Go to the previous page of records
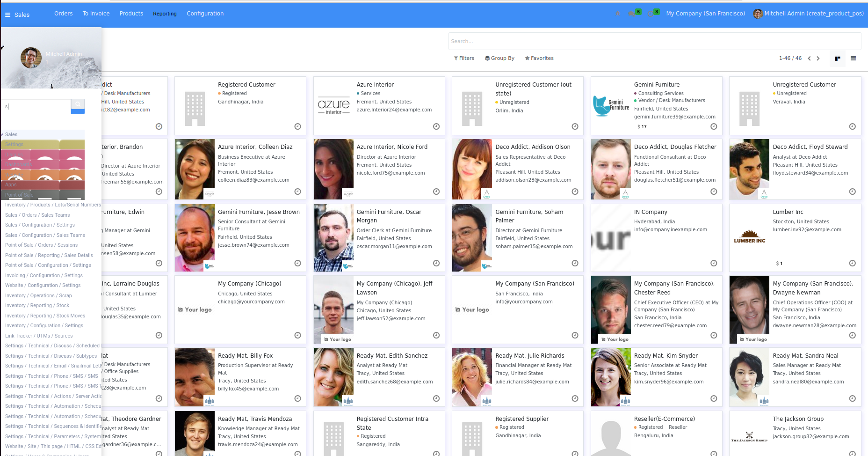 click(x=809, y=59)
